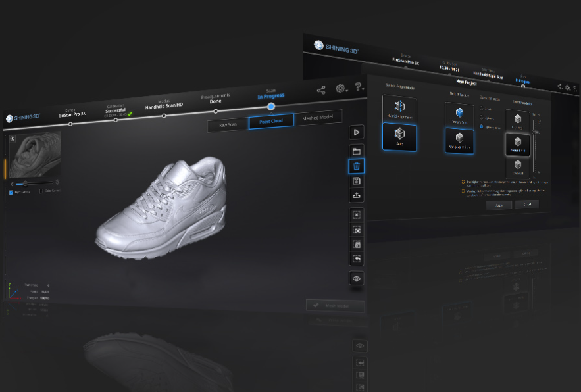This screenshot has width=581, height=392.
Task: Click the "New Project" dialog title
Action: coord(466,82)
